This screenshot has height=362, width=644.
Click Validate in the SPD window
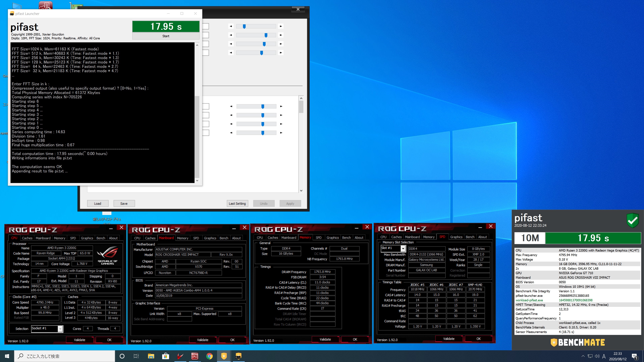pyautogui.click(x=449, y=339)
